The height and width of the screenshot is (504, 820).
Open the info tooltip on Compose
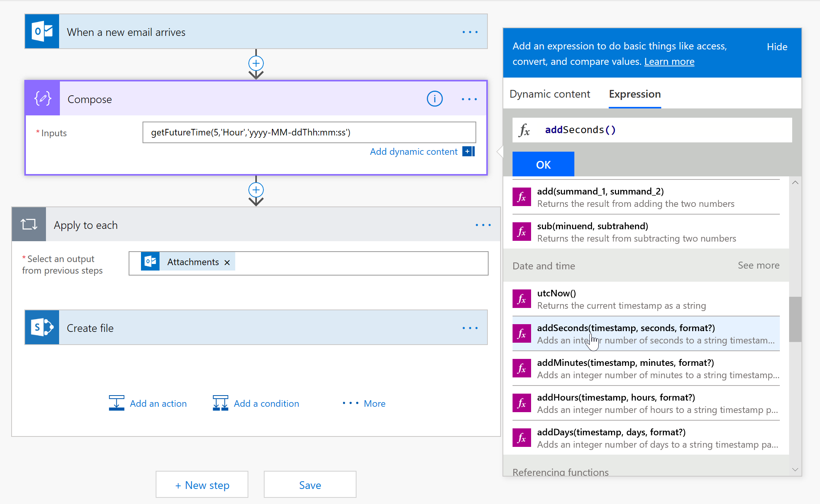click(435, 98)
